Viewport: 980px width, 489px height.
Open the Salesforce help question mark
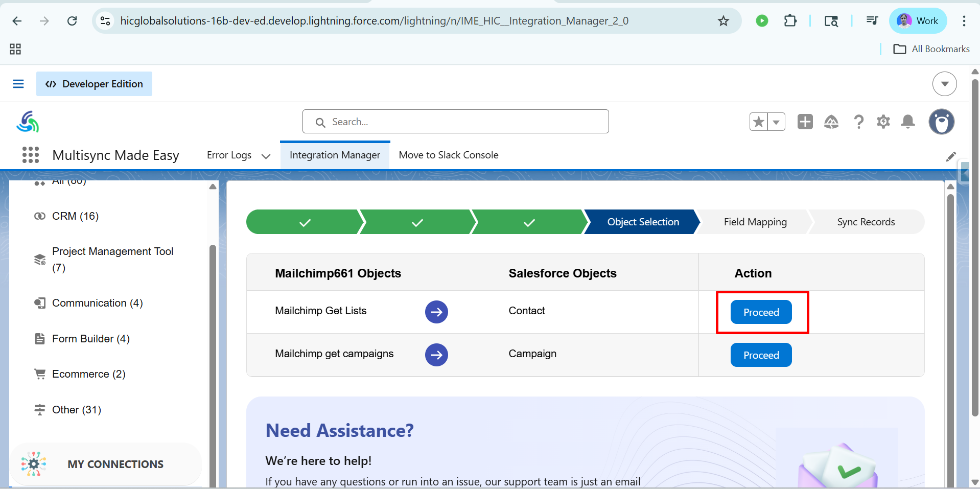coord(858,122)
